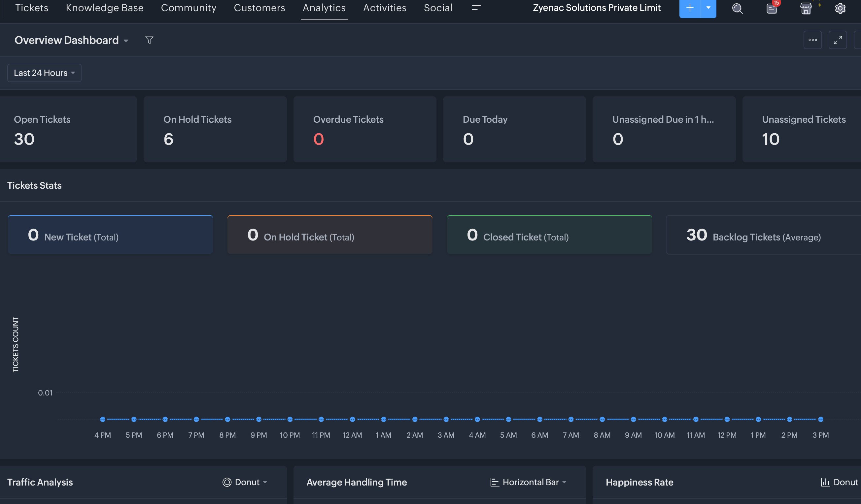This screenshot has width=861, height=504.
Task: Click the blue plus add button
Action: coord(689,8)
